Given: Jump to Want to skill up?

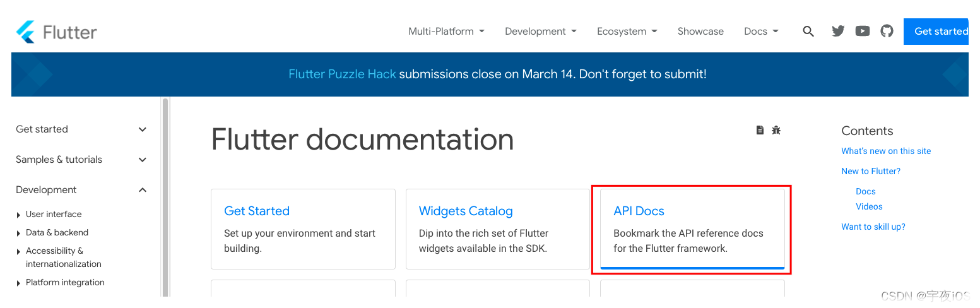Looking at the screenshot, I should pyautogui.click(x=873, y=227).
